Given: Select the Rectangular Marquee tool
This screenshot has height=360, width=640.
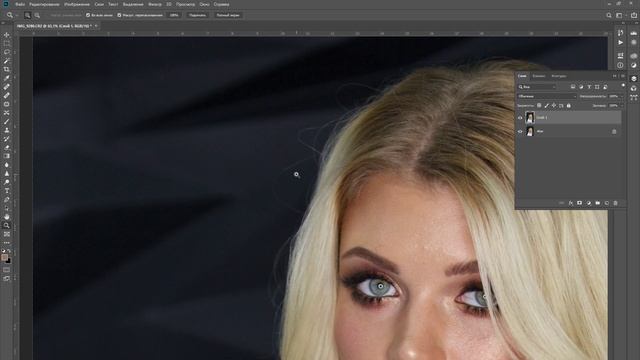Looking at the screenshot, I should pyautogui.click(x=7, y=44).
